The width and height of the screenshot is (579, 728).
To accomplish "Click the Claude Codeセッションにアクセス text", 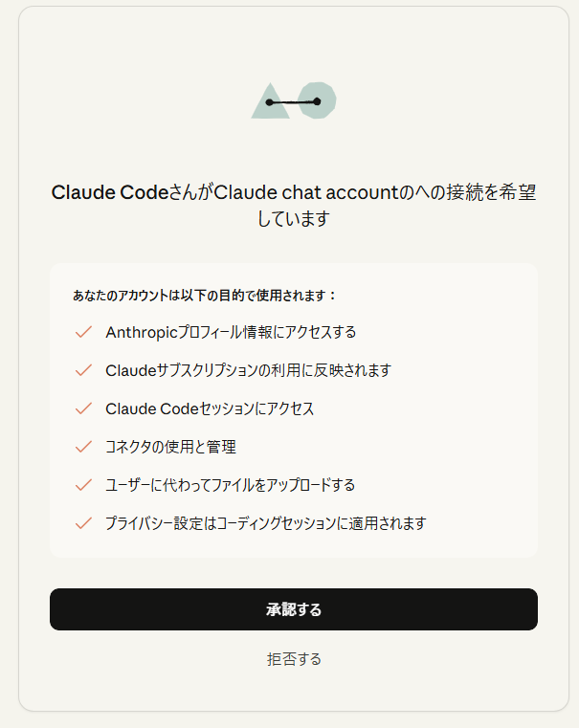I will 210,408.
